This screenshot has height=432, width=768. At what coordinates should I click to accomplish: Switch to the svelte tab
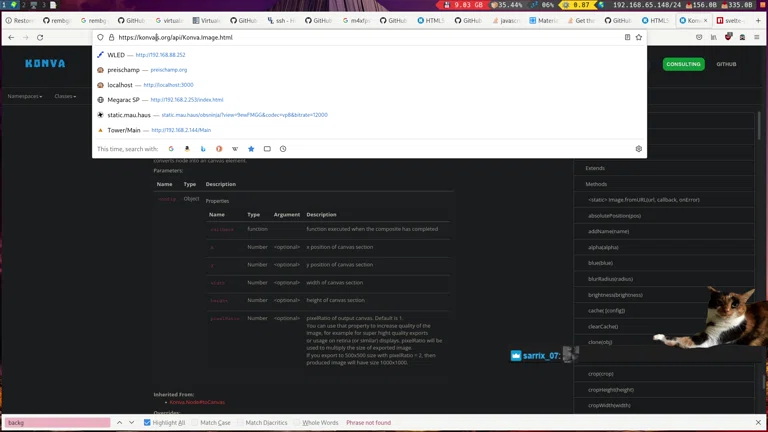(732, 21)
